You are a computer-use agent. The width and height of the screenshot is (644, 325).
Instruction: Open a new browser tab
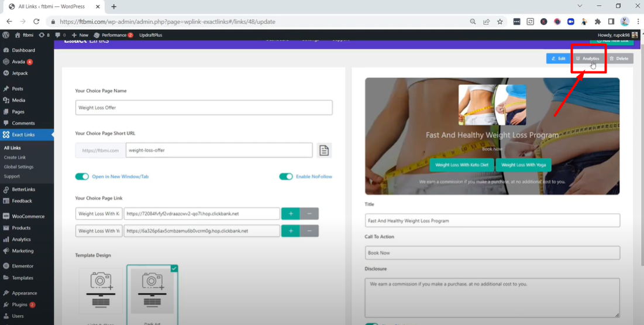114,6
